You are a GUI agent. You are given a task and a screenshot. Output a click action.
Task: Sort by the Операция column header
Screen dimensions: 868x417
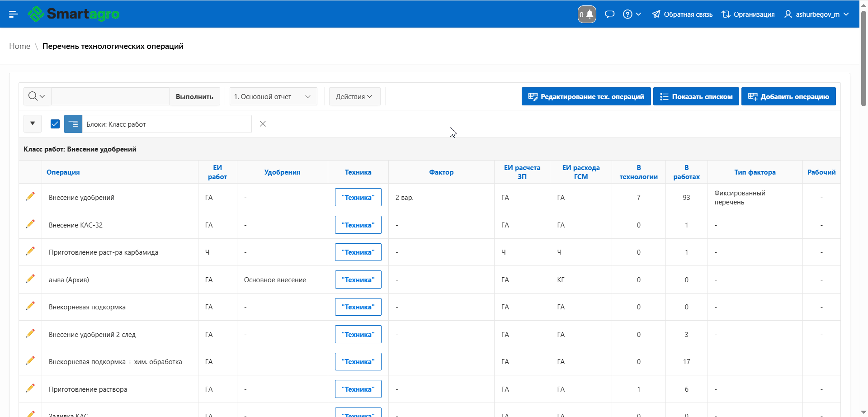tap(63, 172)
